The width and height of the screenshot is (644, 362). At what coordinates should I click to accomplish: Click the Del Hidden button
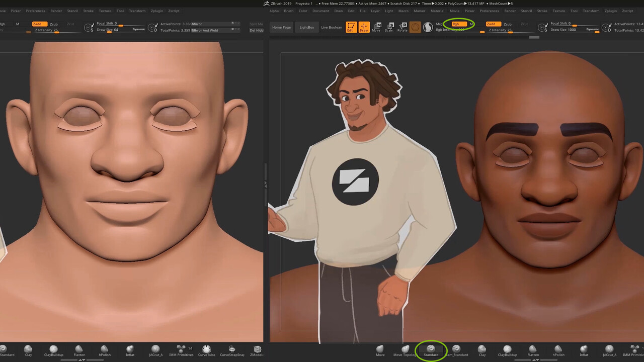click(257, 30)
